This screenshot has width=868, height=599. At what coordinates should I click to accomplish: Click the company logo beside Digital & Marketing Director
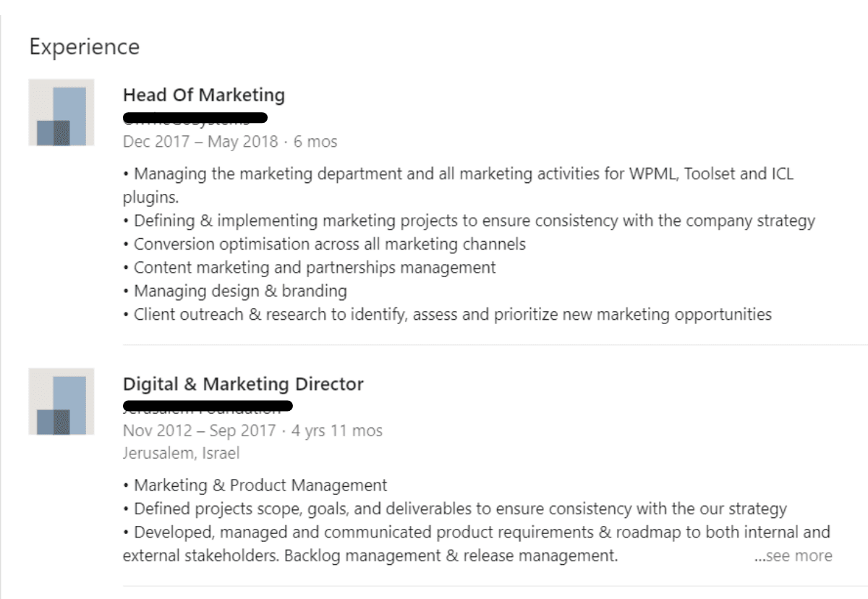point(61,401)
